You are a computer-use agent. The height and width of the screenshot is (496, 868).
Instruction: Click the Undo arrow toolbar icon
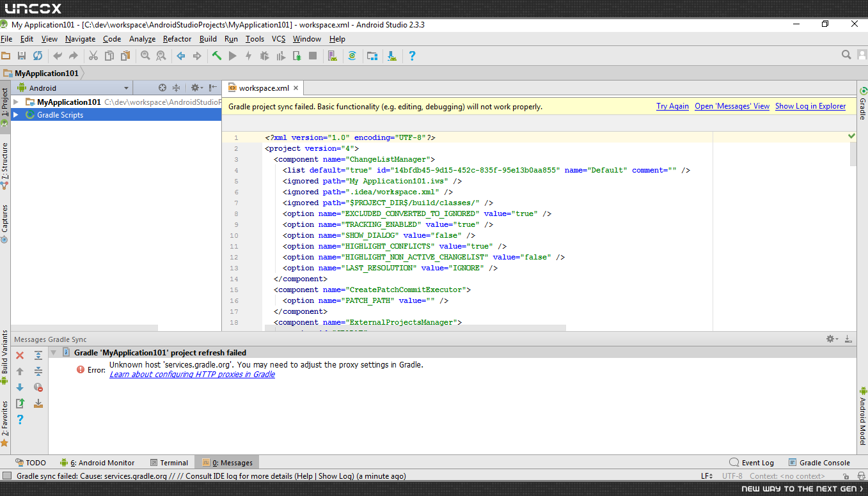pos(58,56)
